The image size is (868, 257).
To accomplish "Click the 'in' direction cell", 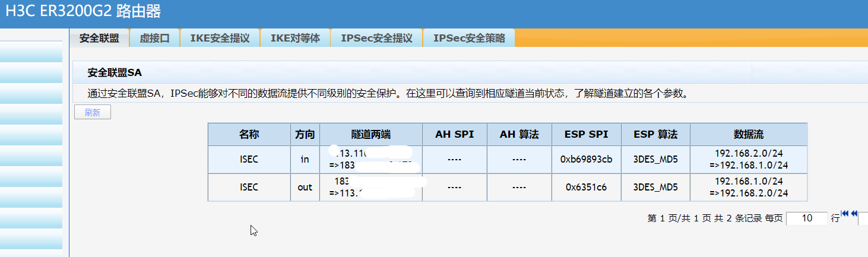I will click(305, 159).
